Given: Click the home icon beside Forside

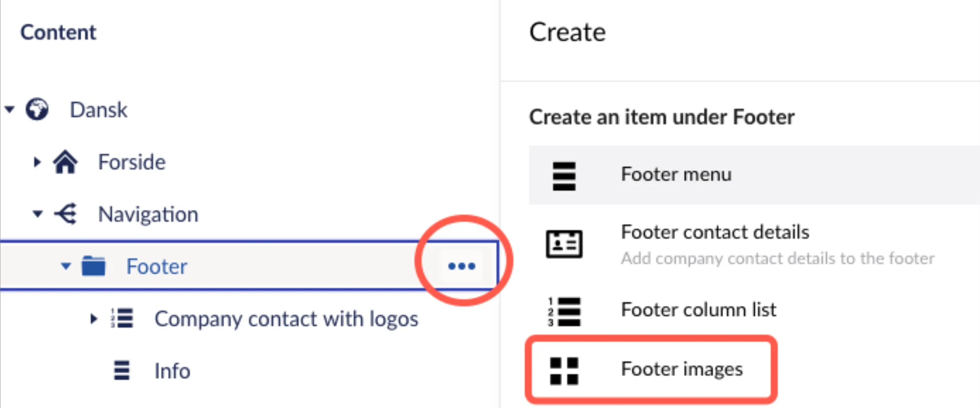Looking at the screenshot, I should (65, 162).
